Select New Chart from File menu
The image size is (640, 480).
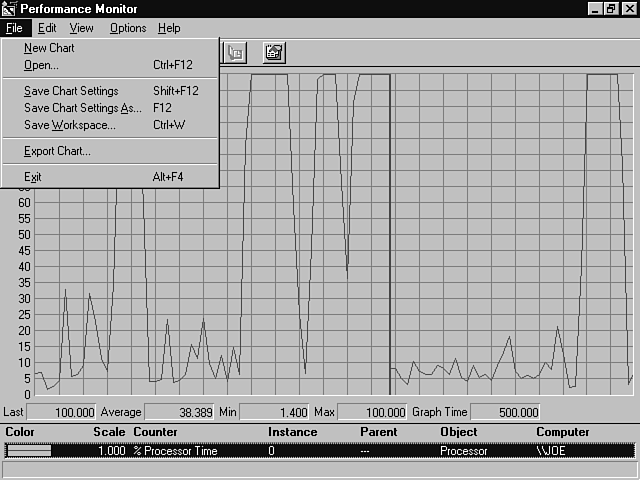49,48
